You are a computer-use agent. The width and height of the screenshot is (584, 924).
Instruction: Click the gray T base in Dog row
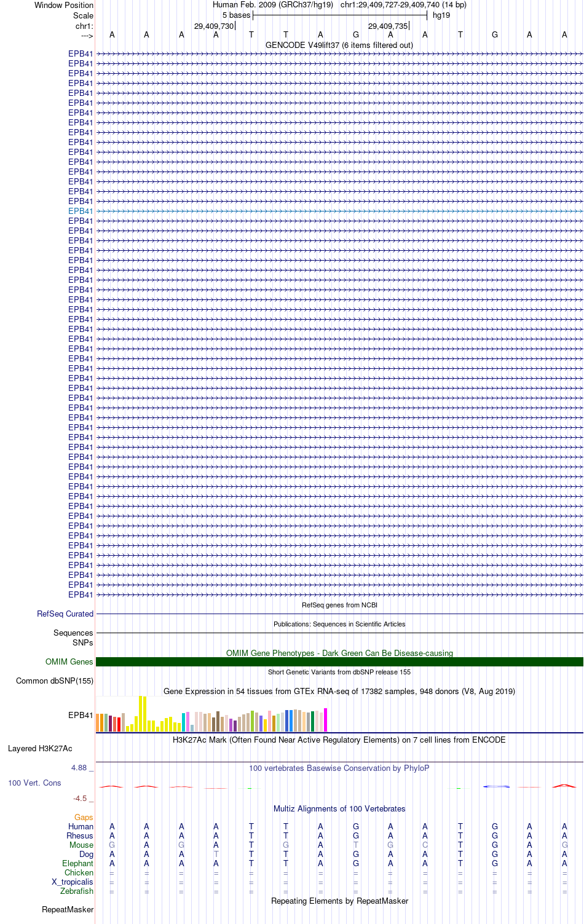(216, 854)
